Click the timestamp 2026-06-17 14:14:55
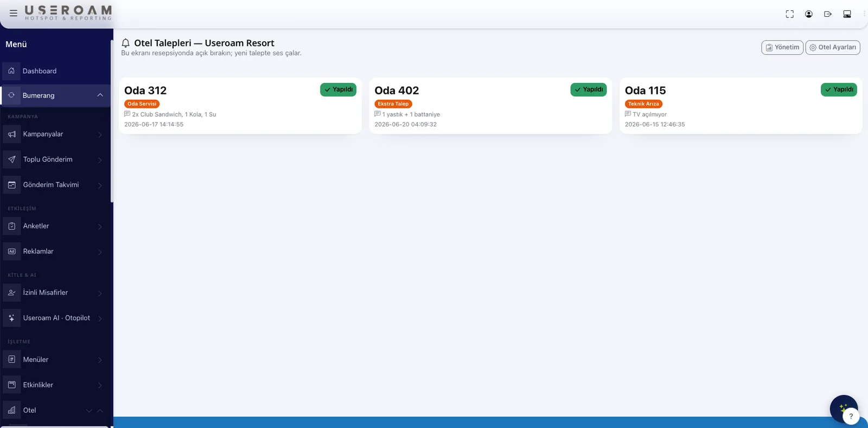 [x=154, y=124]
